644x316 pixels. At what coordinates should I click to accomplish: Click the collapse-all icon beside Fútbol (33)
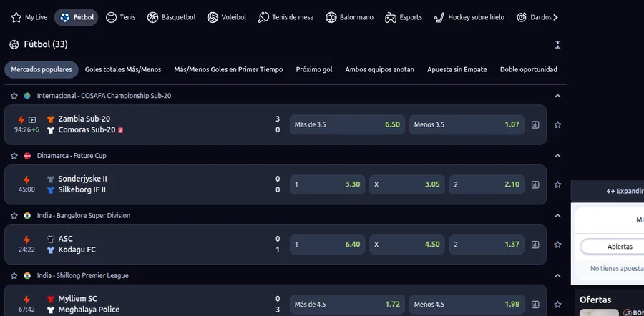pos(557,45)
